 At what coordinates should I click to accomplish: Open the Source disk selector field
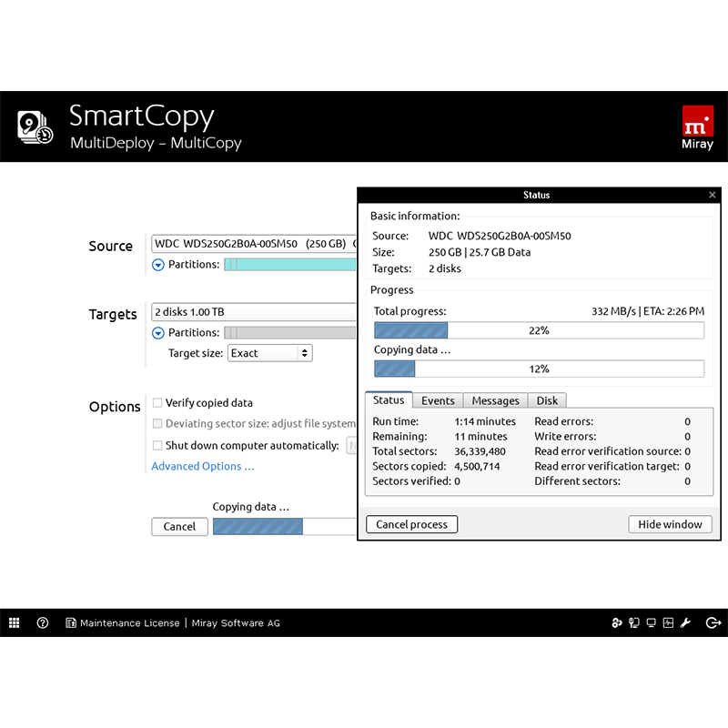click(254, 244)
